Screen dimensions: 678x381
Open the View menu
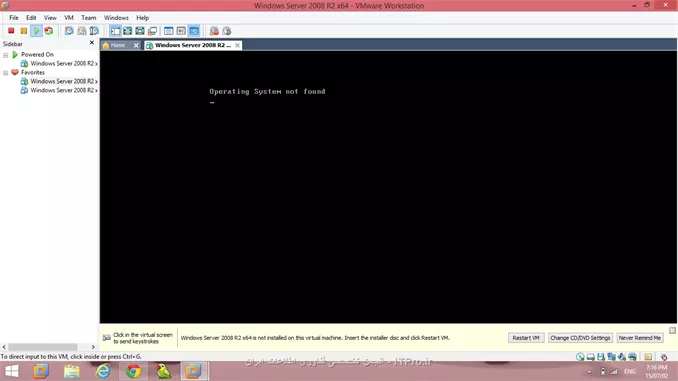point(50,18)
